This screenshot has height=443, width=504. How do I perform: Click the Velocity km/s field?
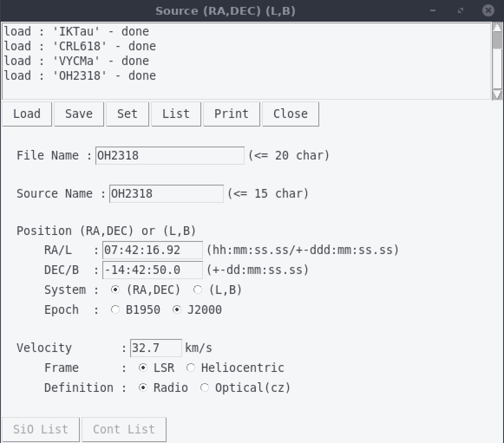(x=156, y=348)
